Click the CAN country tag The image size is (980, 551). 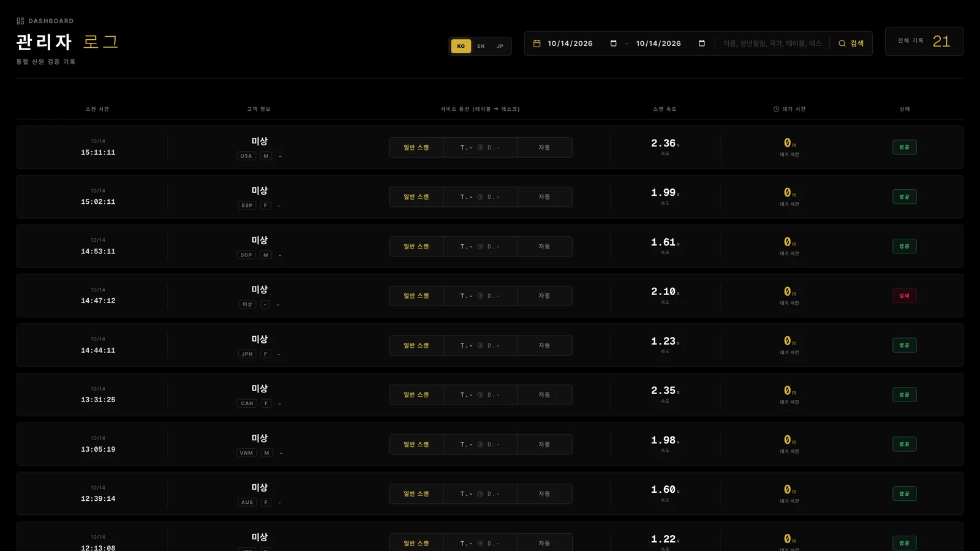(x=247, y=403)
